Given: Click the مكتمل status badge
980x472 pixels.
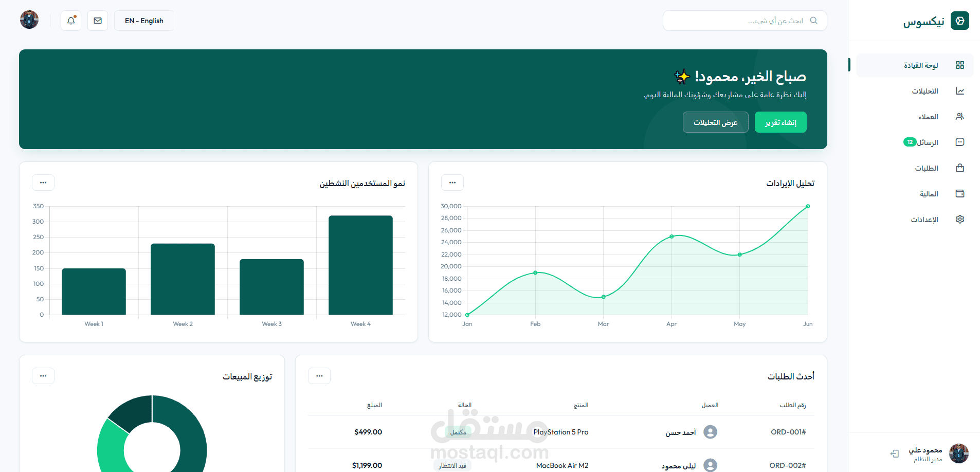Looking at the screenshot, I should 458,432.
